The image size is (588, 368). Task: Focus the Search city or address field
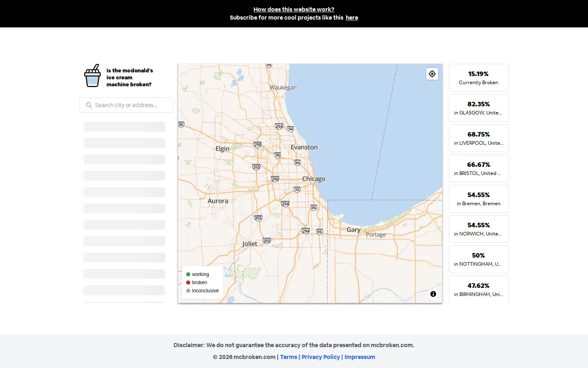126,105
